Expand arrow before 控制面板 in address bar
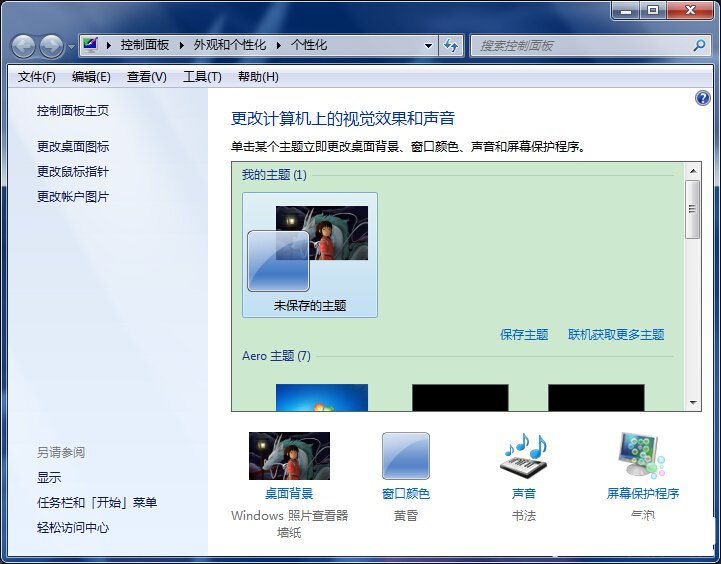721x564 pixels. point(109,45)
